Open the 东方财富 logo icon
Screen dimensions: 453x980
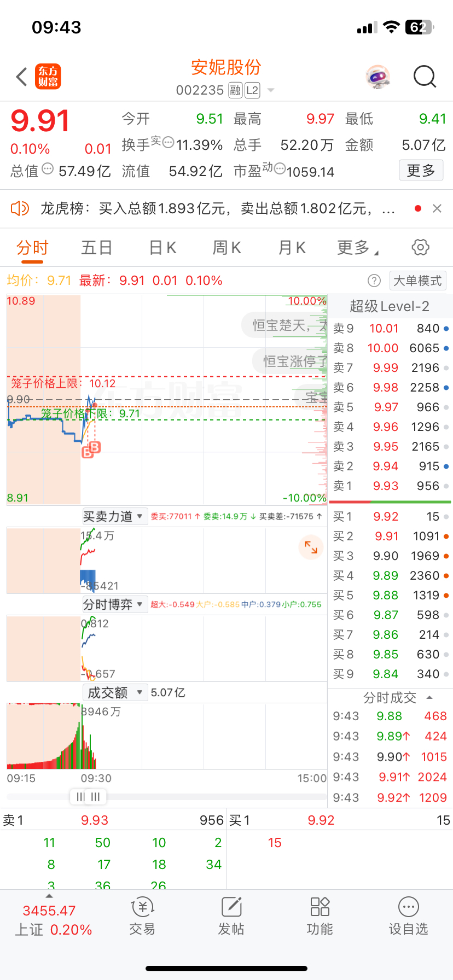tap(48, 77)
